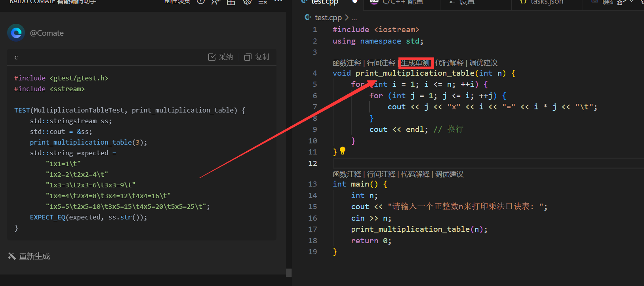Viewport: 644px width, 286px height.
Task: Click the inner for loop on line 6
Action: (x=438, y=96)
